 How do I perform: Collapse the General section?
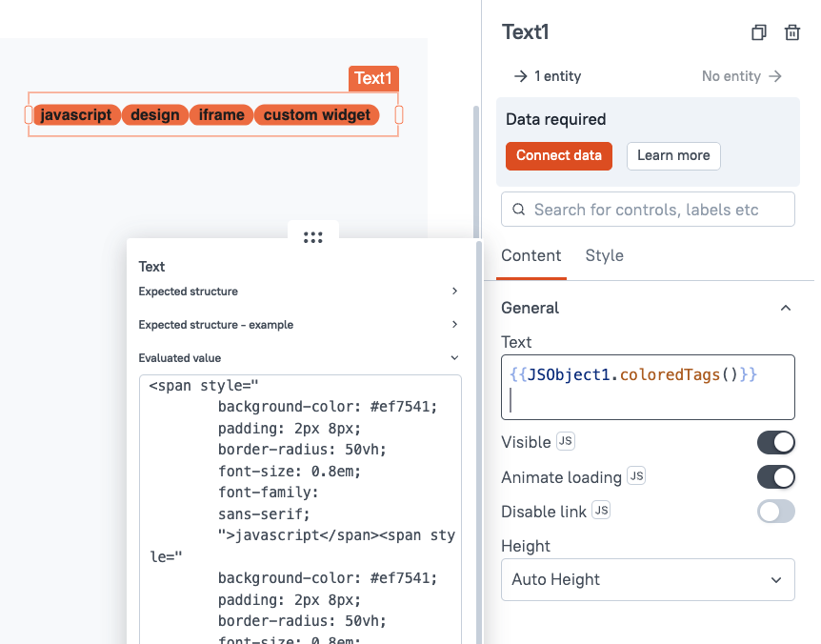[x=786, y=308]
